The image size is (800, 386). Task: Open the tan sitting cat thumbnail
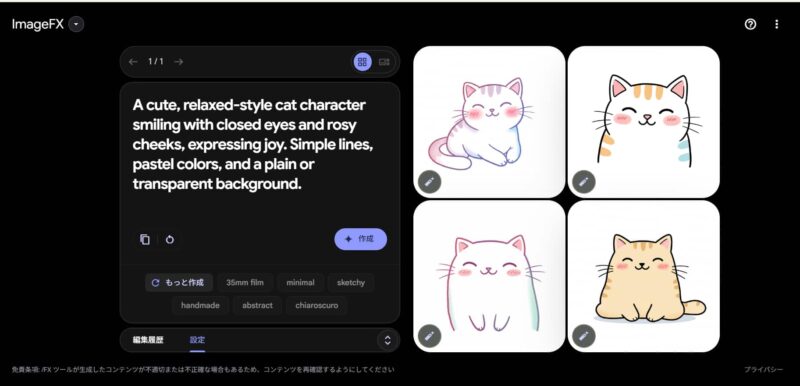tap(644, 276)
